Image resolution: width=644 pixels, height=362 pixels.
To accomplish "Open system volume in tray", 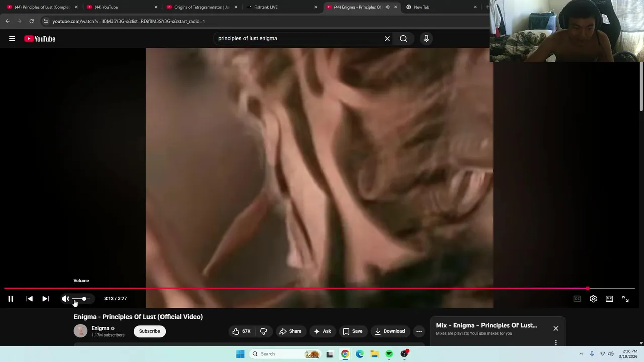I will coord(611,354).
